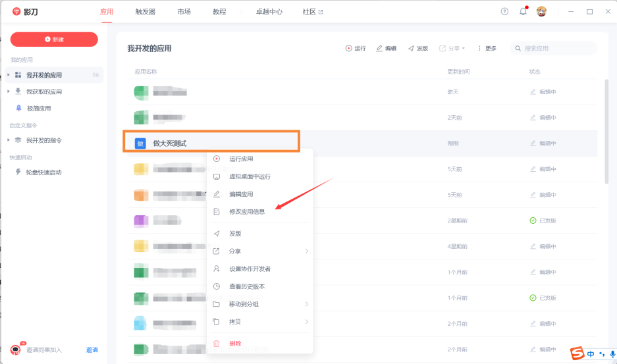This screenshot has height=364, width=617.
Task: Click the user avatar icon
Action: (541, 11)
